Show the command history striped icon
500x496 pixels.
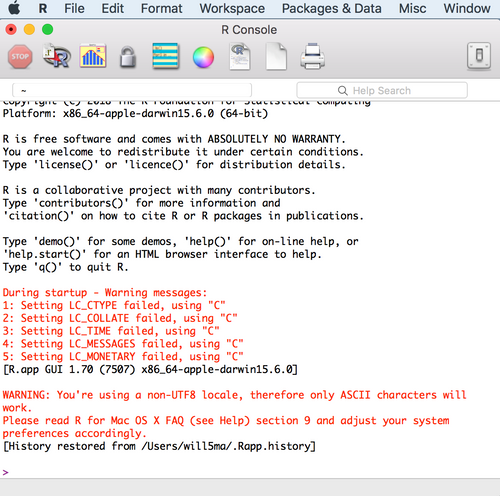point(166,56)
